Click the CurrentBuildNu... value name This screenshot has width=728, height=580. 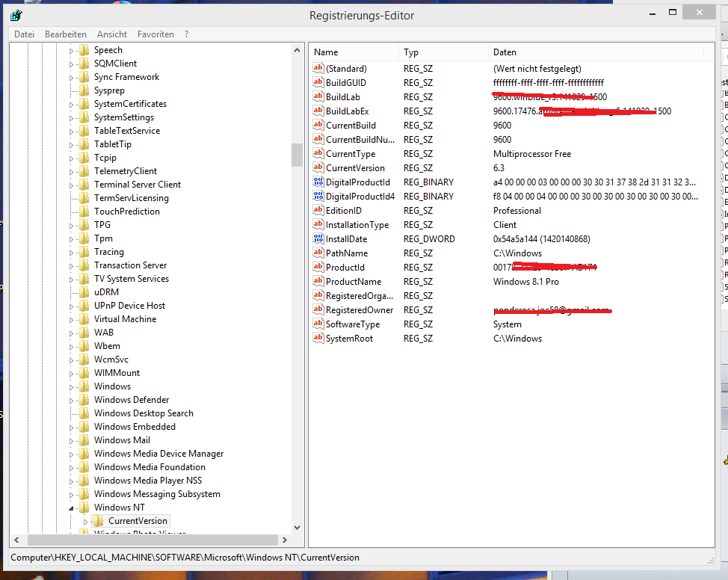(360, 139)
